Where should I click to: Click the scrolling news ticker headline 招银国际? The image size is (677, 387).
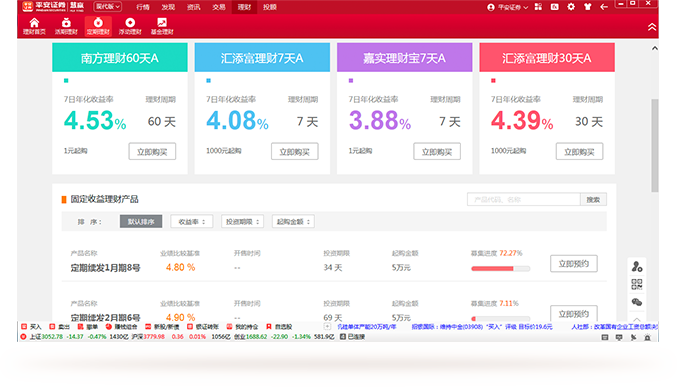(x=482, y=327)
